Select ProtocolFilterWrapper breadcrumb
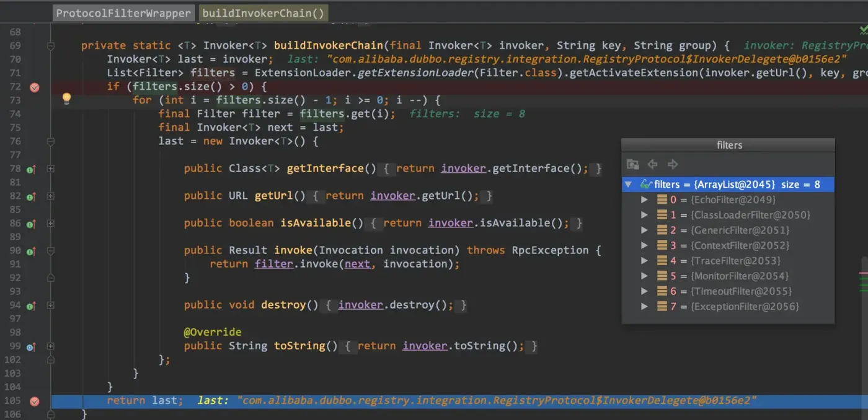The width and height of the screenshot is (868, 420). (x=123, y=13)
